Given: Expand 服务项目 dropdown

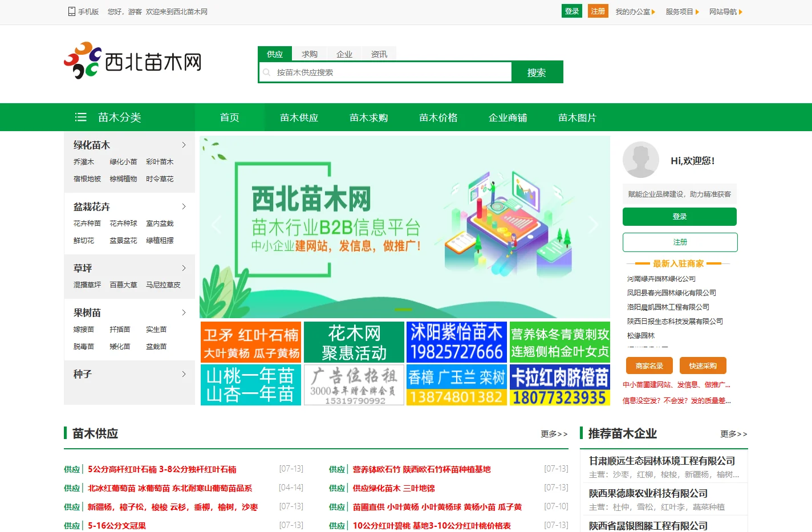Looking at the screenshot, I should pos(682,11).
